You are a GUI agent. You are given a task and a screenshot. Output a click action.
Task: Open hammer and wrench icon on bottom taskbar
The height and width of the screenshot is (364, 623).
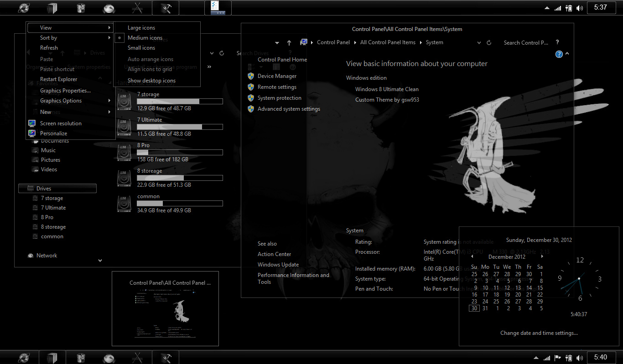point(165,358)
